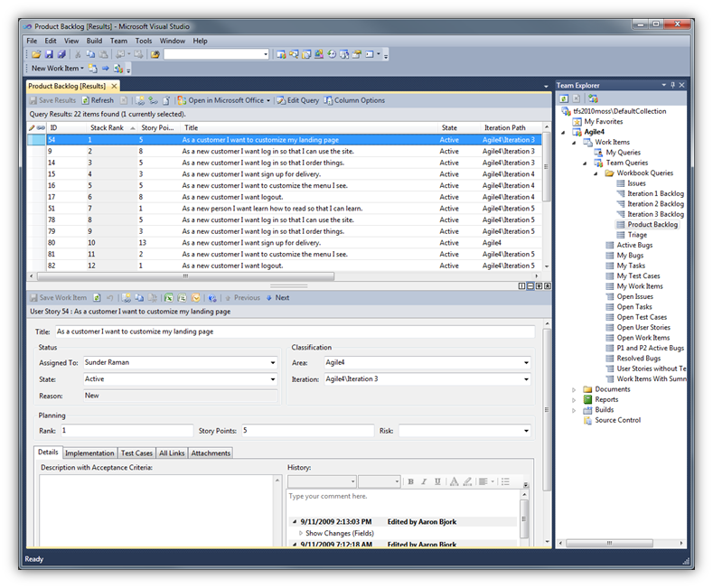This screenshot has height=588, width=713.
Task: Select the row with ID 80
Action: [285, 243]
